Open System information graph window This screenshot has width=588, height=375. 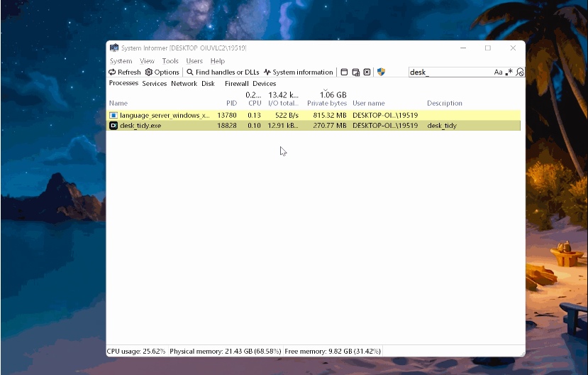[x=298, y=72]
